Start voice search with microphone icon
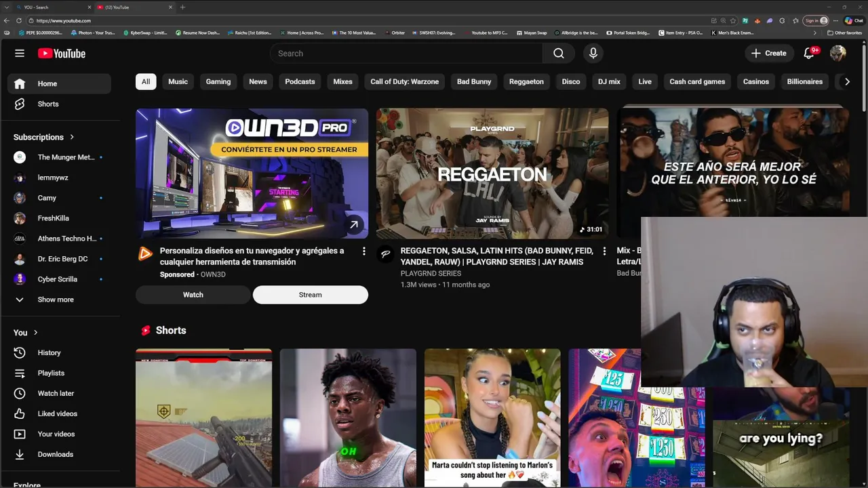Viewport: 868px width, 488px height. pos(593,54)
